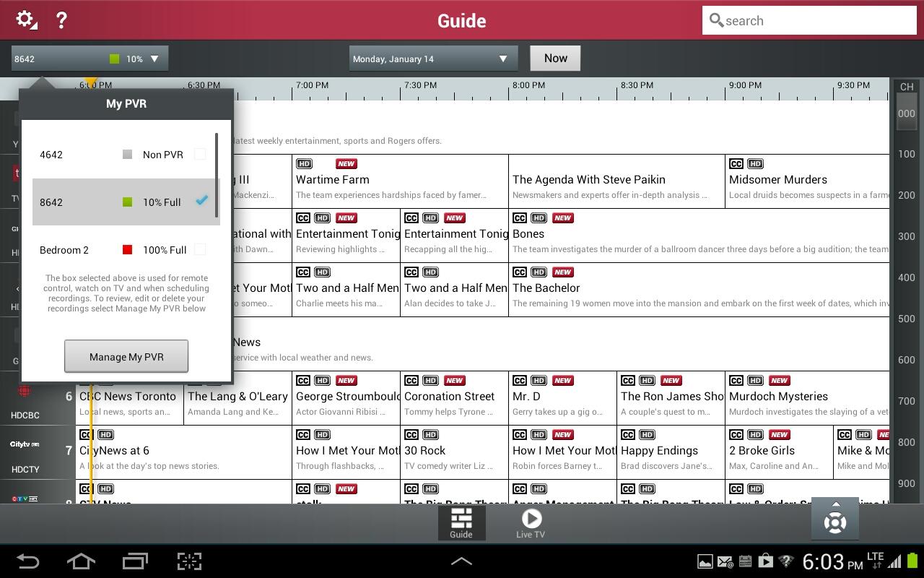Select the 000 channel slider handle

[x=907, y=113]
